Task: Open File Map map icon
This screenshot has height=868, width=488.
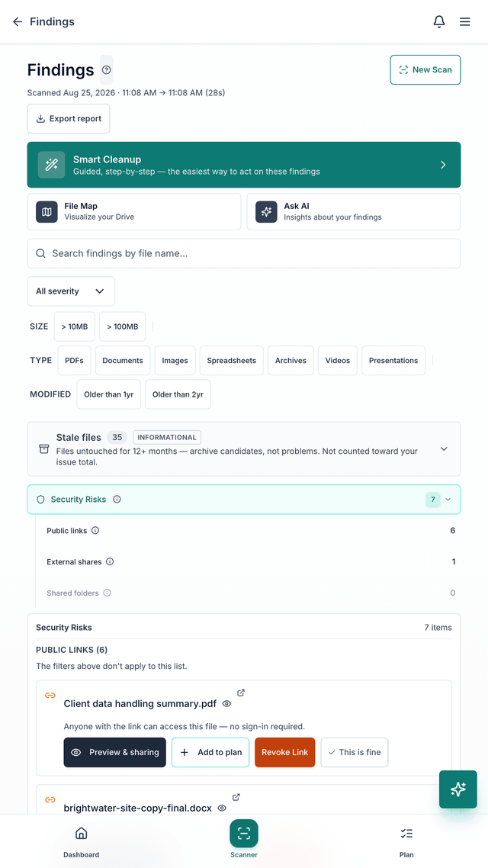Action: (x=47, y=211)
